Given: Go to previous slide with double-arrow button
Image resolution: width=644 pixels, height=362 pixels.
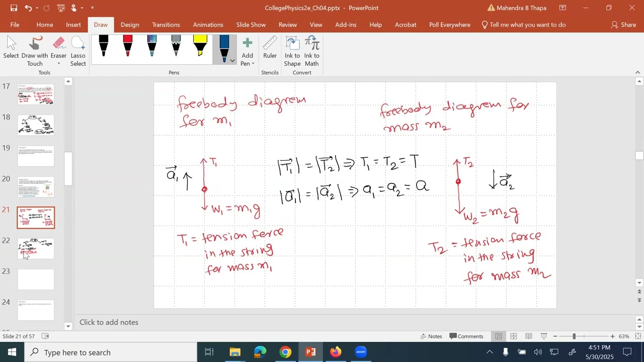Looking at the screenshot, I should (x=639, y=291).
